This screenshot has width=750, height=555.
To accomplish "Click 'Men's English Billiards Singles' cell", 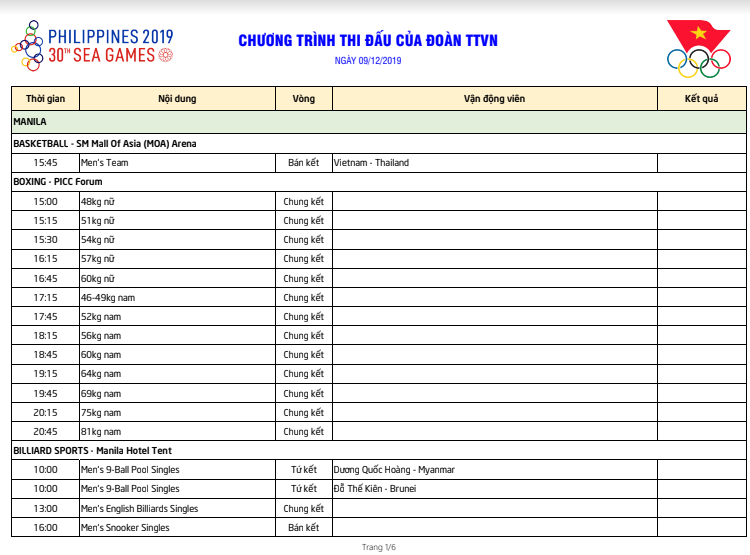I will (x=177, y=509).
